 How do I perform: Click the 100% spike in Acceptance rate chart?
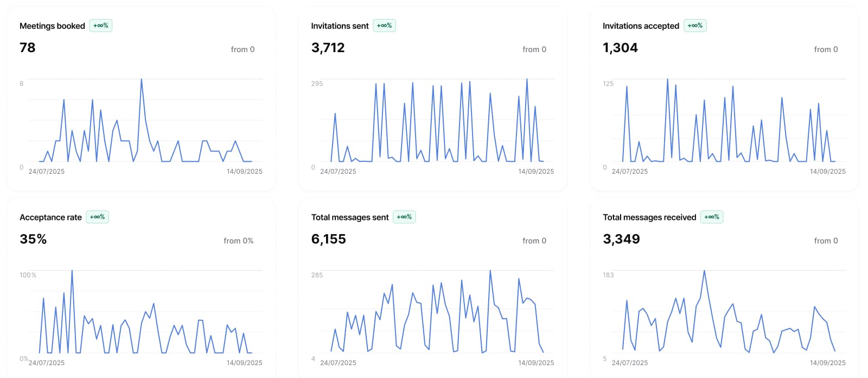pyautogui.click(x=72, y=272)
